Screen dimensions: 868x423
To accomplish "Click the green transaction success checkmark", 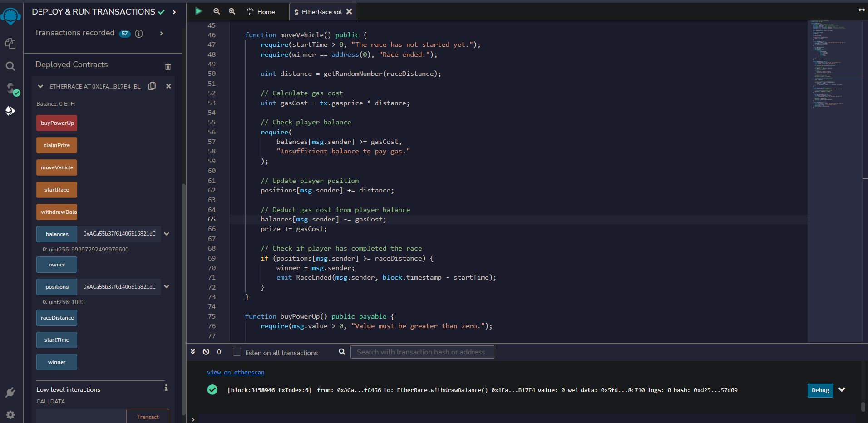I will (212, 389).
